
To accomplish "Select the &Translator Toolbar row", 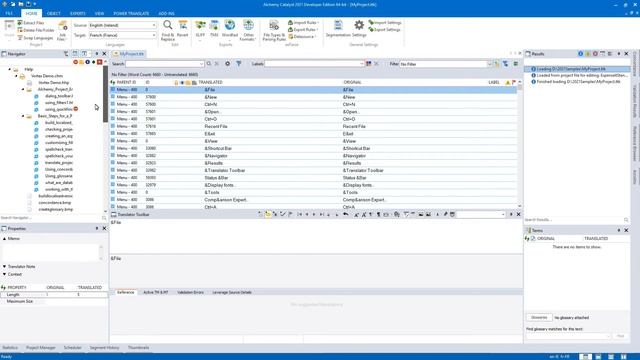I will tap(313, 171).
